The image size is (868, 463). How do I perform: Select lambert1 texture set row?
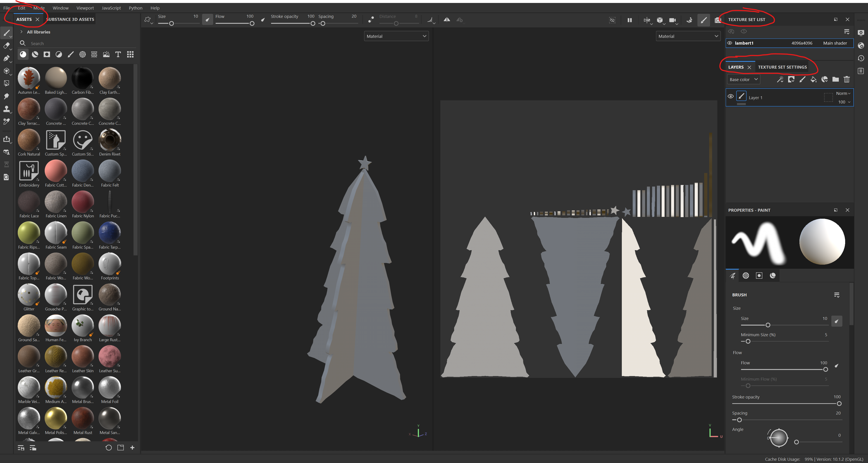coord(789,43)
